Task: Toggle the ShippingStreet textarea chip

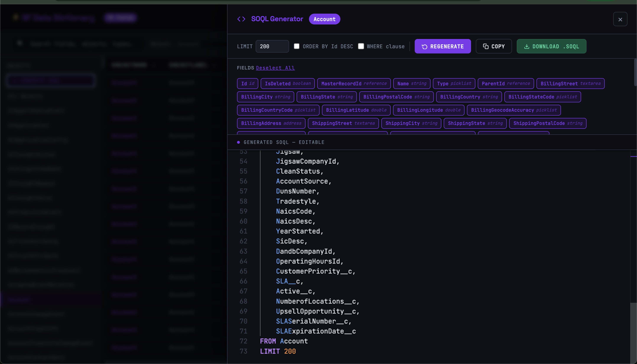Action: click(343, 123)
